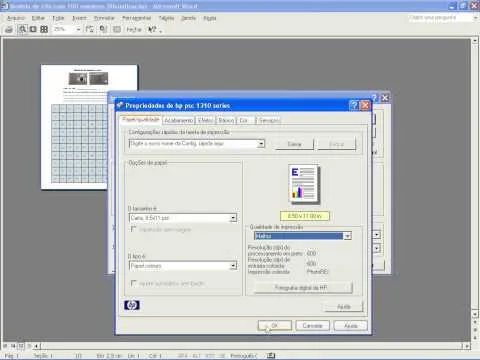Click the Salvar quick settings button
480x360 pixels.
tap(294, 144)
